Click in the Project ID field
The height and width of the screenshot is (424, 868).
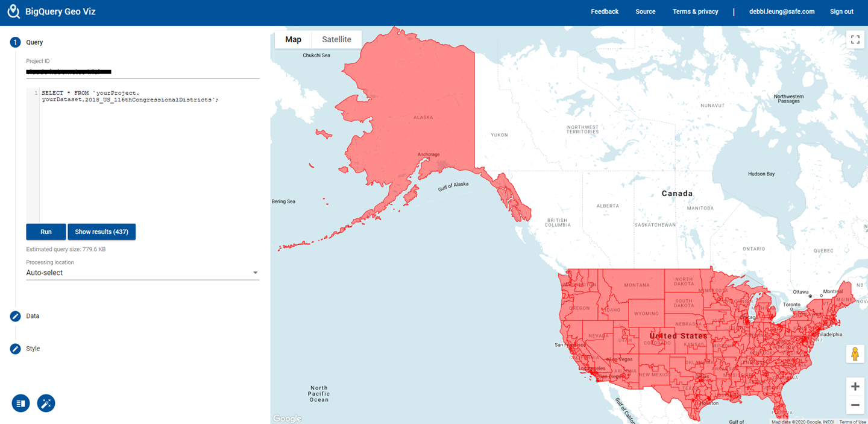coord(142,72)
